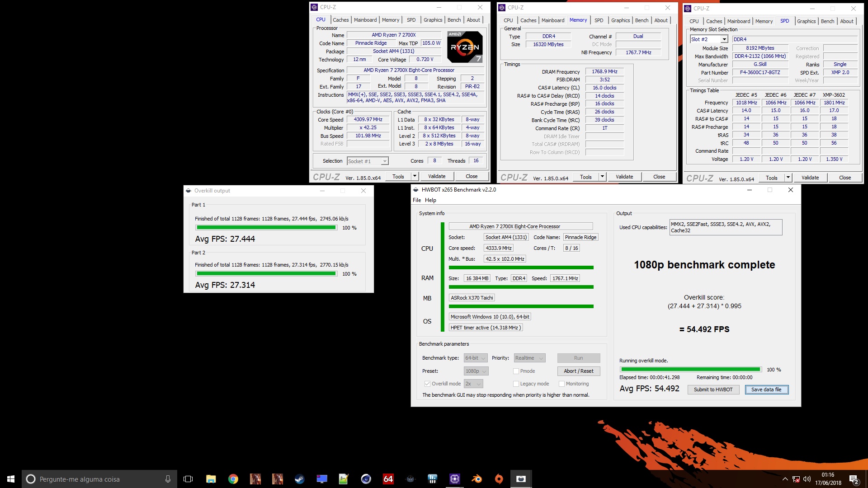Click Submit to HWBOT button
The image size is (868, 488).
tap(713, 389)
